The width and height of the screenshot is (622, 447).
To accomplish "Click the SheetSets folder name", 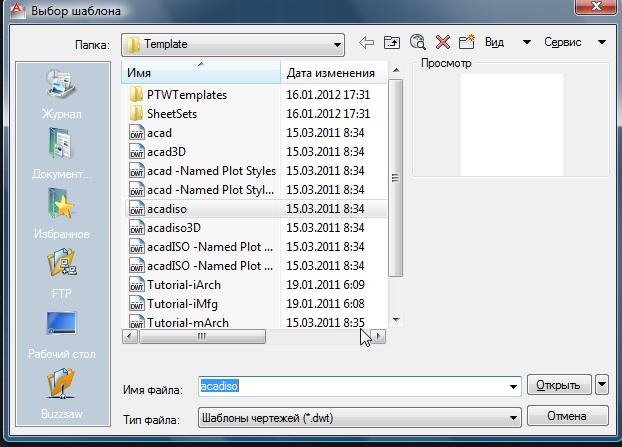I will click(x=172, y=113).
